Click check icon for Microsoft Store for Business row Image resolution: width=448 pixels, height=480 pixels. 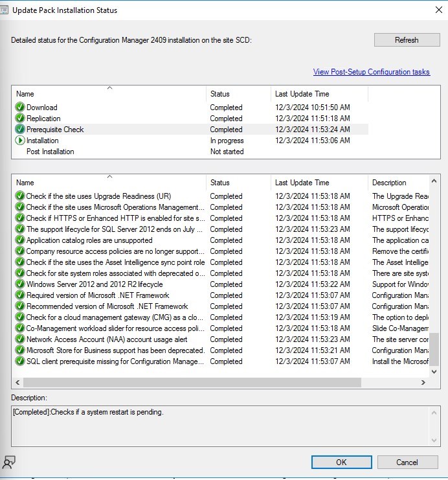click(20, 350)
